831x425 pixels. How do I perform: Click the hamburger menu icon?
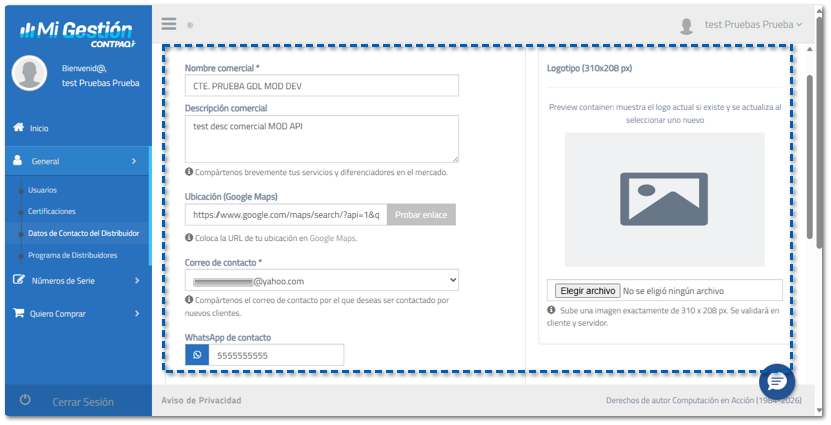click(x=169, y=24)
